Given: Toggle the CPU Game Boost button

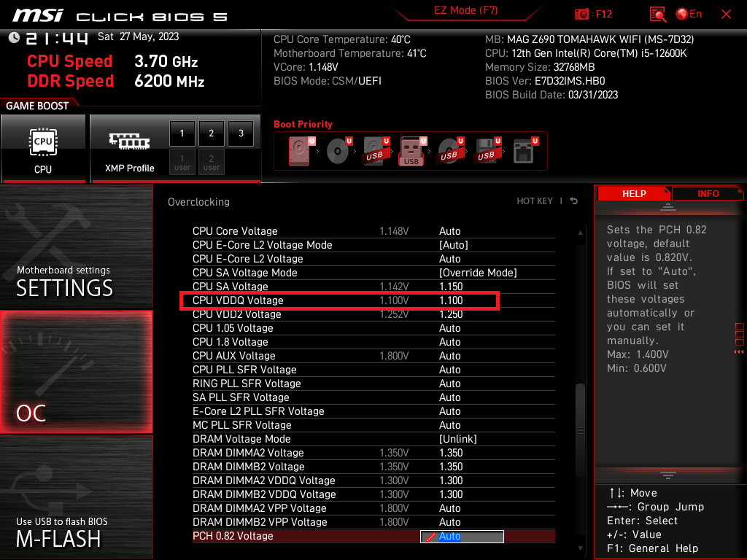Looking at the screenshot, I should click(43, 149).
